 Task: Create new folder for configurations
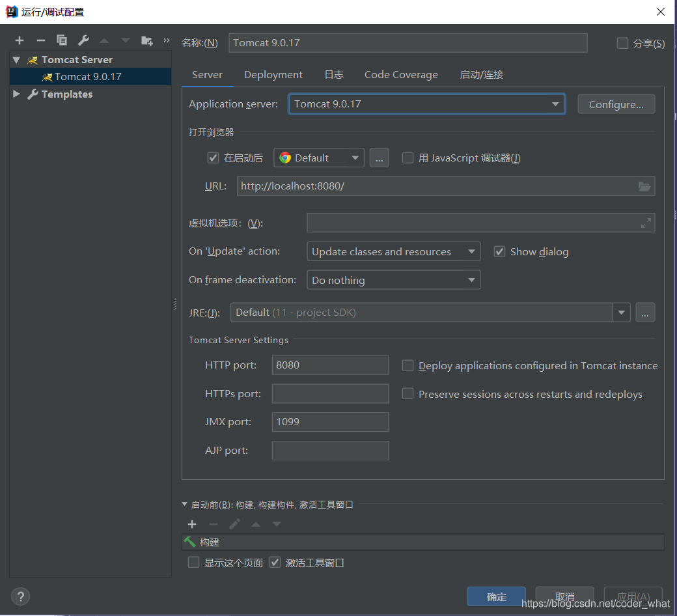(x=147, y=40)
